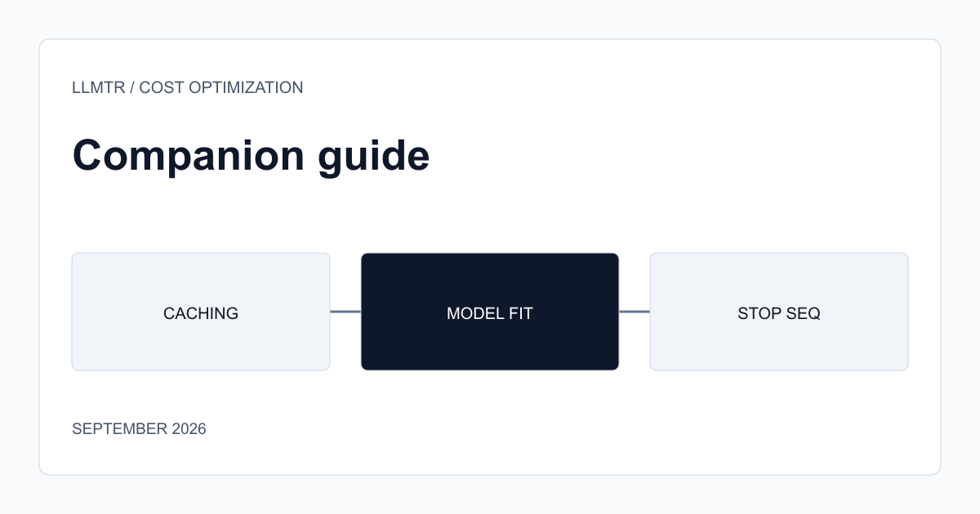Click the MODEL FIT text label
This screenshot has height=514, width=980.
490,313
